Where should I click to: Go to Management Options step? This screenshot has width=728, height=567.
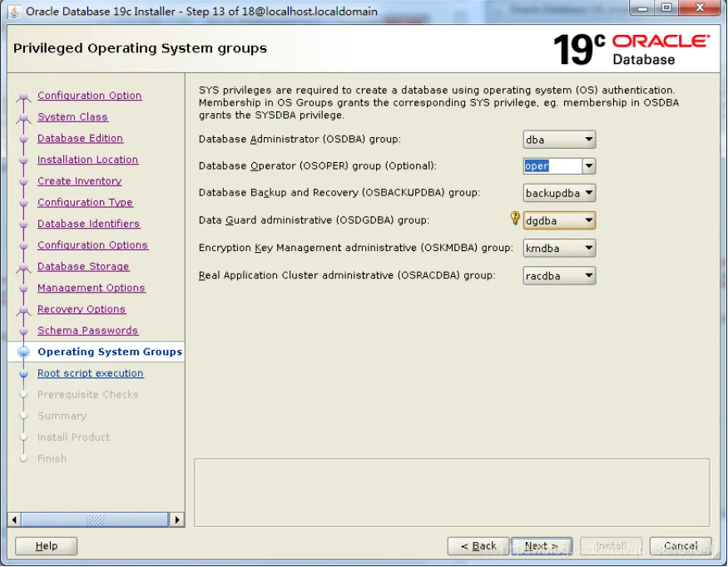[91, 288]
